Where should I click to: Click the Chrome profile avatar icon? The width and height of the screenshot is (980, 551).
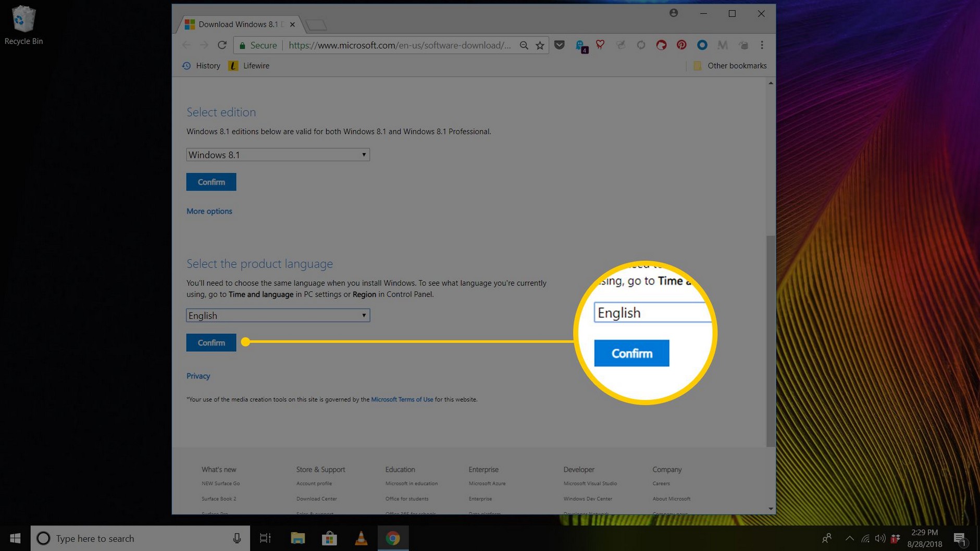674,13
